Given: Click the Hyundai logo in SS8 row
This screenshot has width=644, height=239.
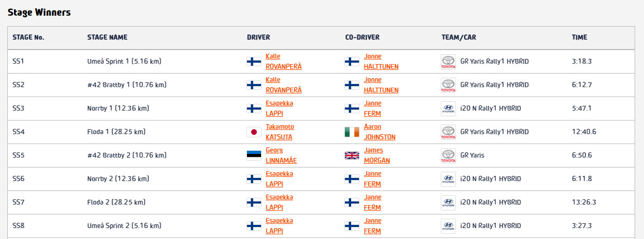Looking at the screenshot, I should point(448,226).
